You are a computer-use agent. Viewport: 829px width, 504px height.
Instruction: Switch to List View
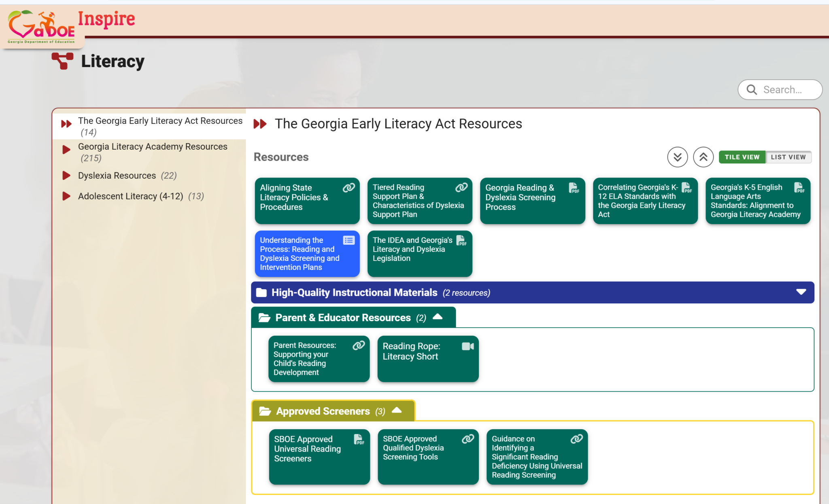point(788,157)
